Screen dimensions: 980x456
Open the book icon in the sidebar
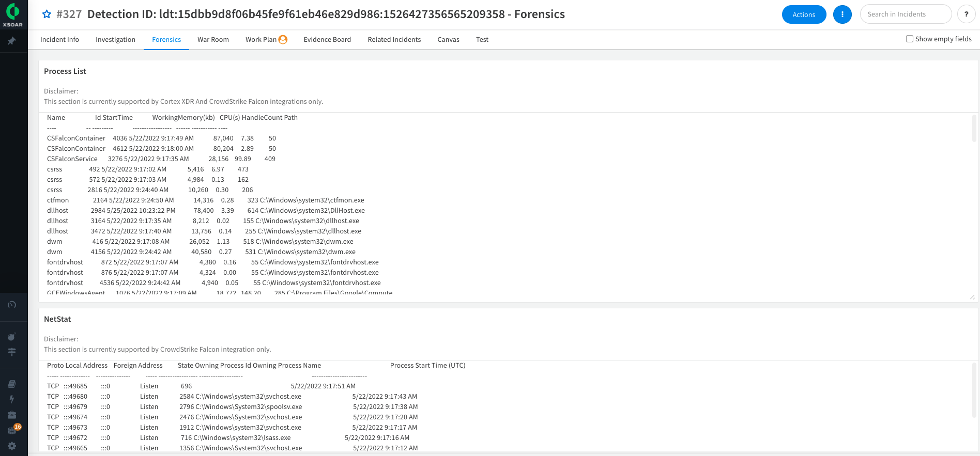[12, 384]
